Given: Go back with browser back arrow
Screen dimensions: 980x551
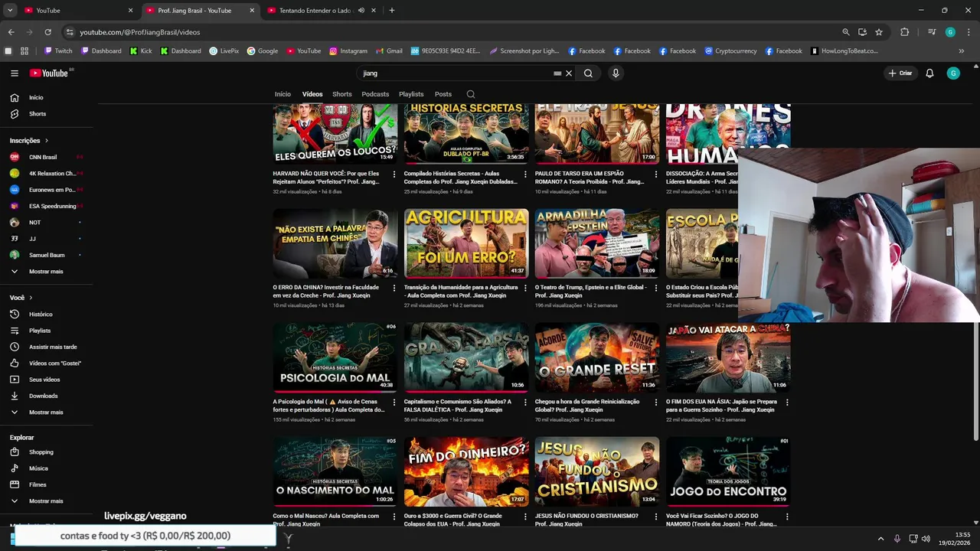Looking at the screenshot, I should (11, 32).
